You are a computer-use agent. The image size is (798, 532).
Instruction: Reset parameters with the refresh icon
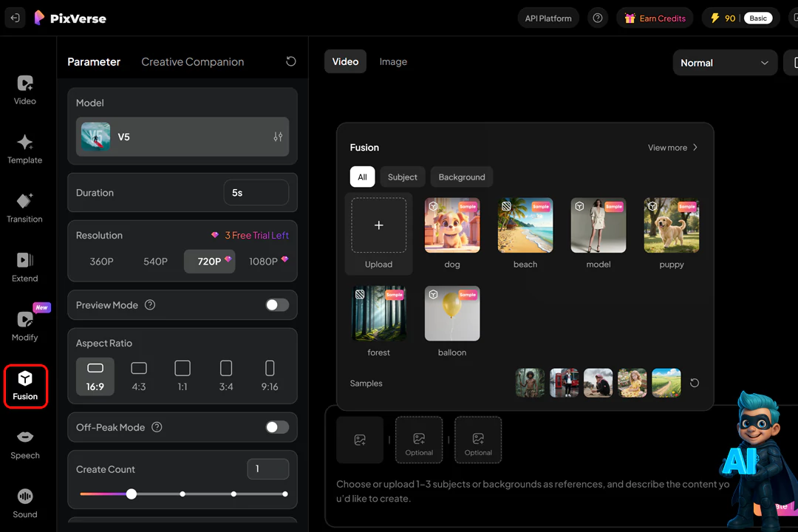point(291,61)
